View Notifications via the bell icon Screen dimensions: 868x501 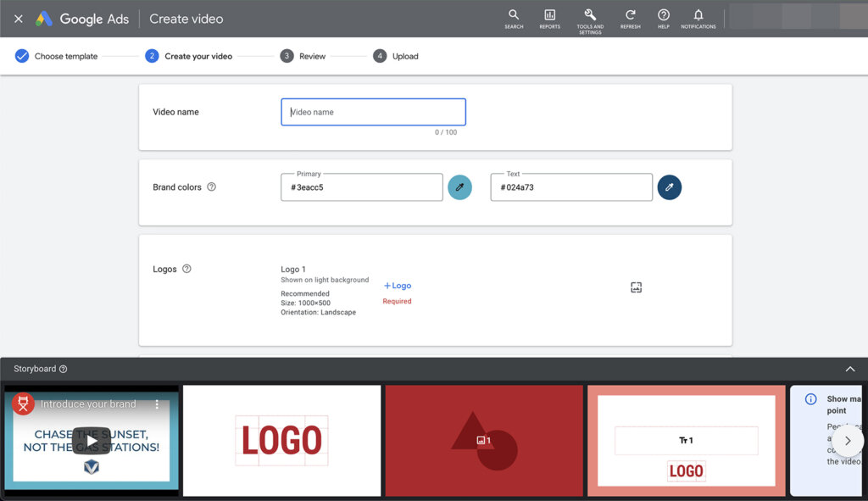[698, 15]
